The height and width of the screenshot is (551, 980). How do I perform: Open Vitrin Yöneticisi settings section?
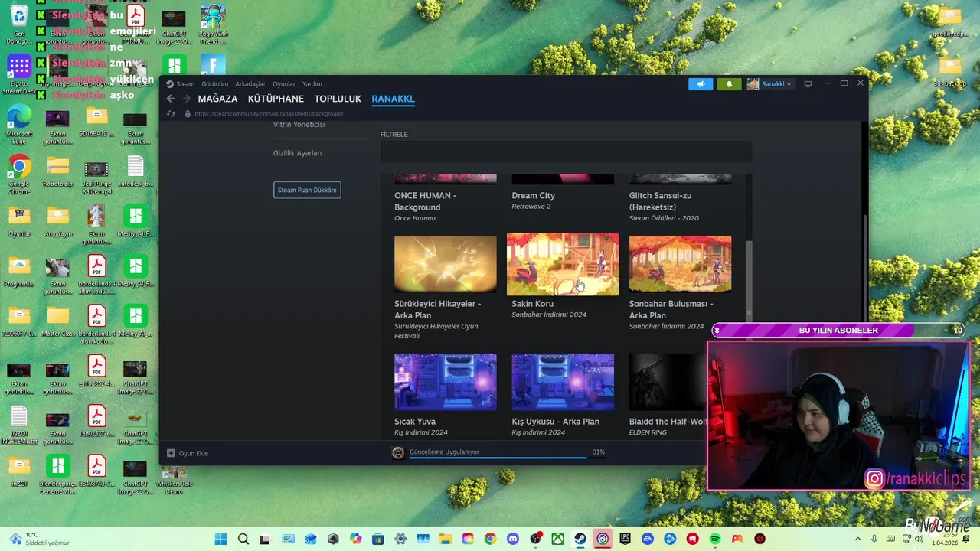click(299, 125)
